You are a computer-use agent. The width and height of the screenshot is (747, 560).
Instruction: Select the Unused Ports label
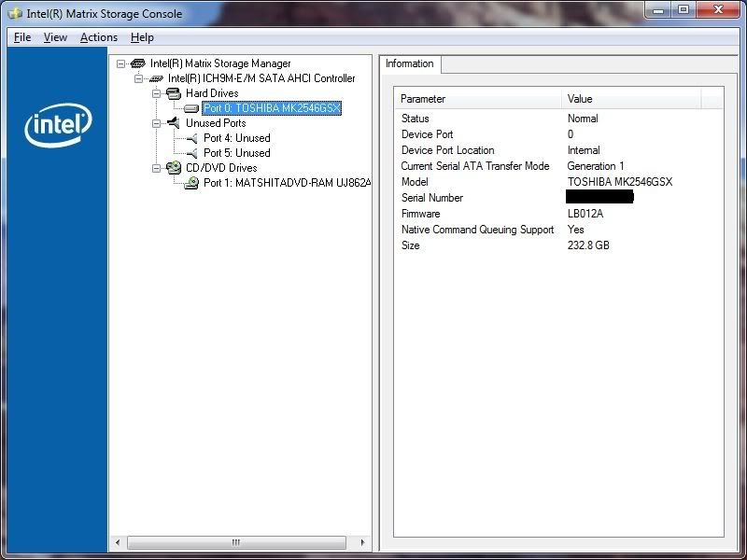coord(216,123)
